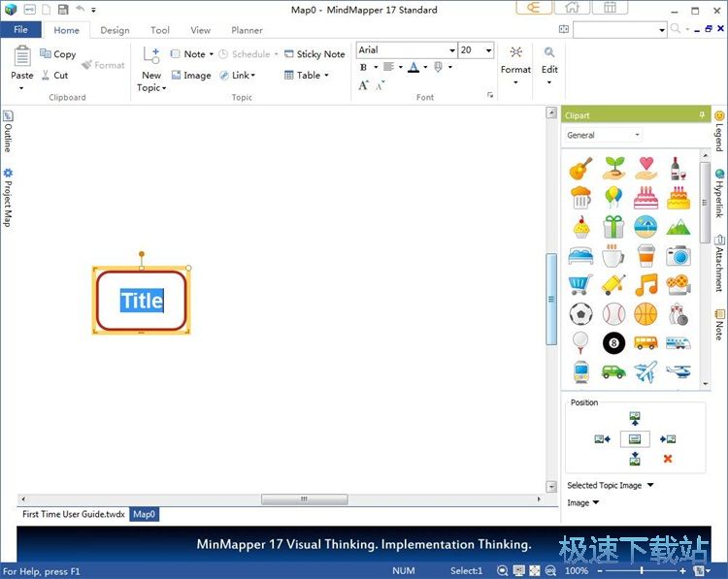The width and height of the screenshot is (728, 579).
Task: Select the music note clipart
Action: pos(646,284)
